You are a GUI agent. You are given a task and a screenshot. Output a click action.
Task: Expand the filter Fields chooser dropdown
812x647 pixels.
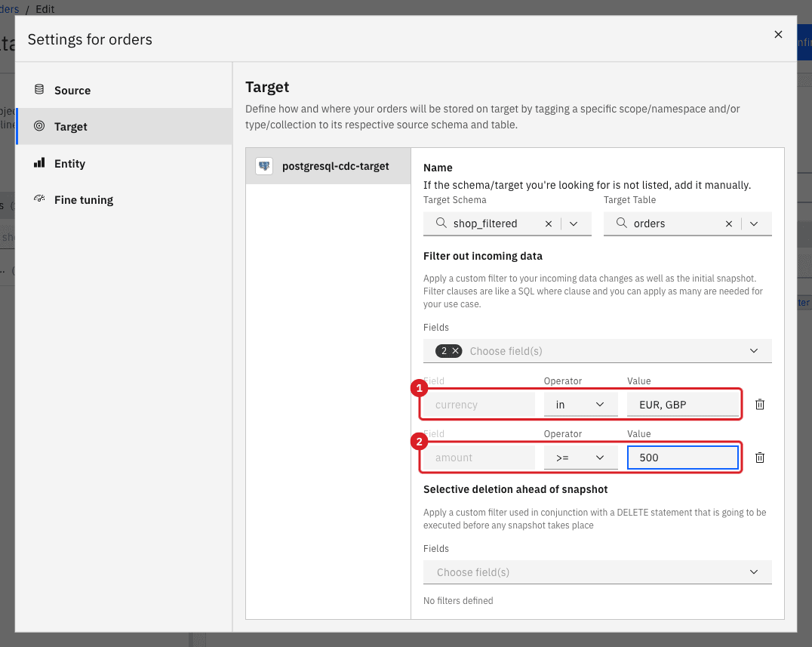pos(753,351)
